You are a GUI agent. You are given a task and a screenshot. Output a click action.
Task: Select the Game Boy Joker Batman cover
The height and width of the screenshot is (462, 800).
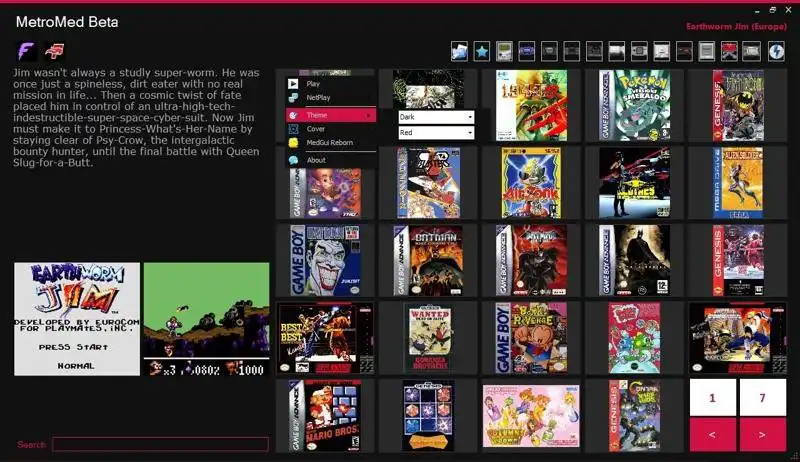point(326,261)
